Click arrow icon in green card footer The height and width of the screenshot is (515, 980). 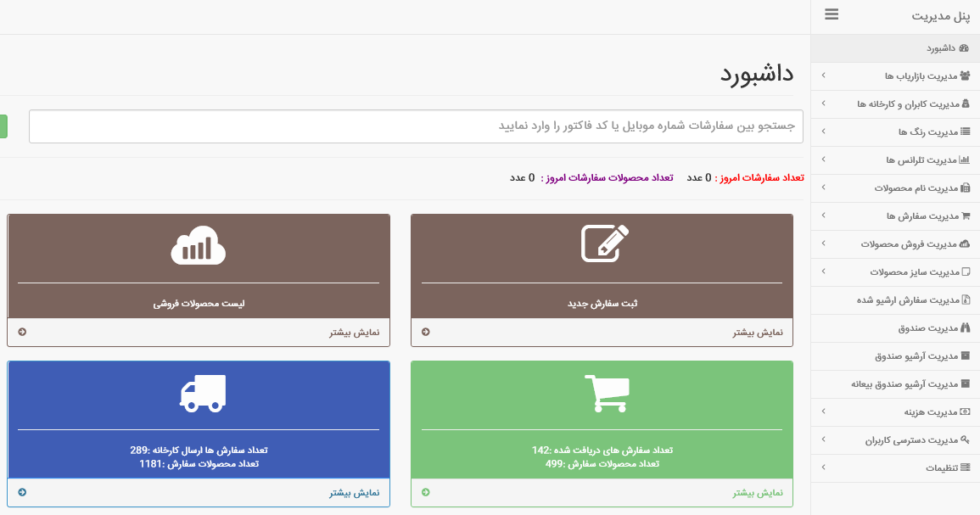(x=426, y=492)
